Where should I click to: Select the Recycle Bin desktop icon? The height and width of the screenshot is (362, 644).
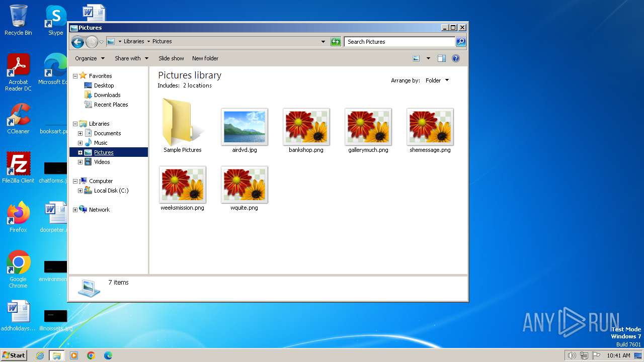point(18,20)
